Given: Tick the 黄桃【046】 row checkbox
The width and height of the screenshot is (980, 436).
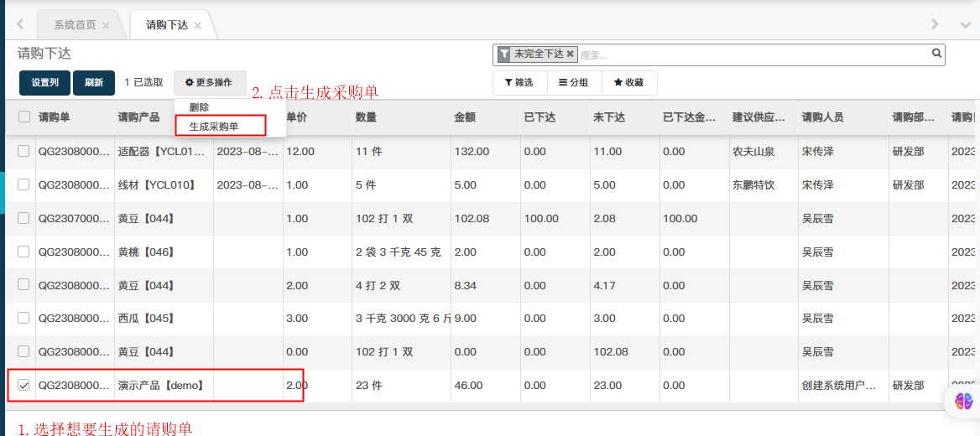Looking at the screenshot, I should click(24, 252).
